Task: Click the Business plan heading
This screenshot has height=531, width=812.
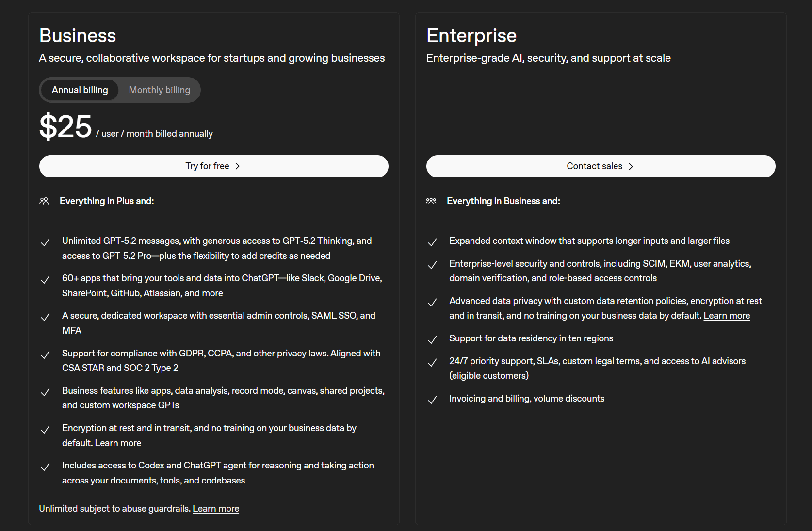Action: 78,36
